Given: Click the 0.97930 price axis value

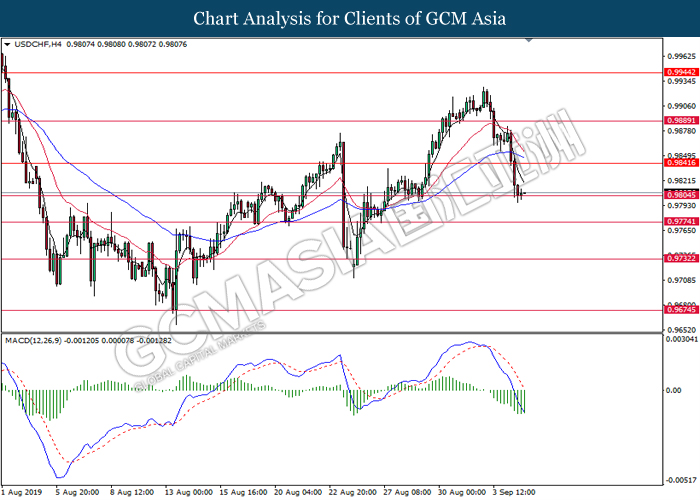Looking at the screenshot, I should coord(682,206).
